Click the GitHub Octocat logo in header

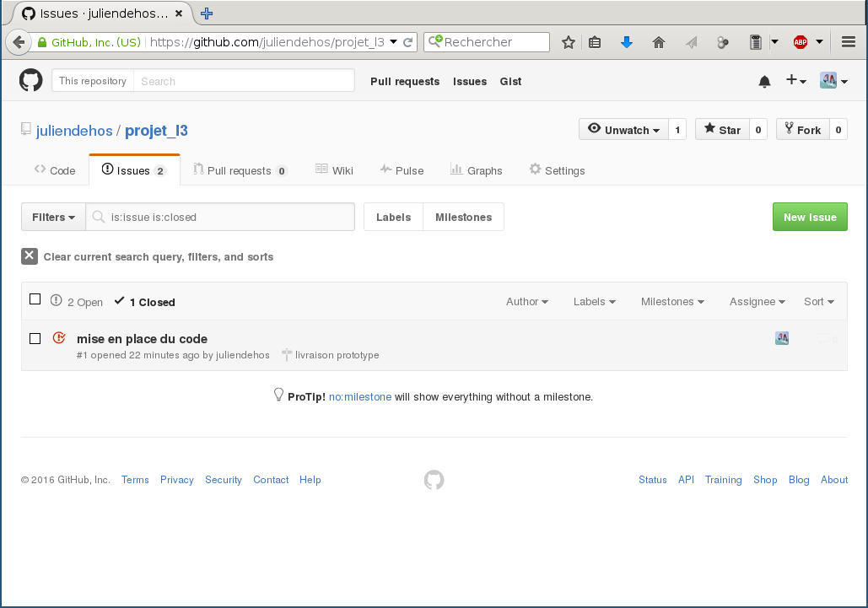(x=30, y=81)
